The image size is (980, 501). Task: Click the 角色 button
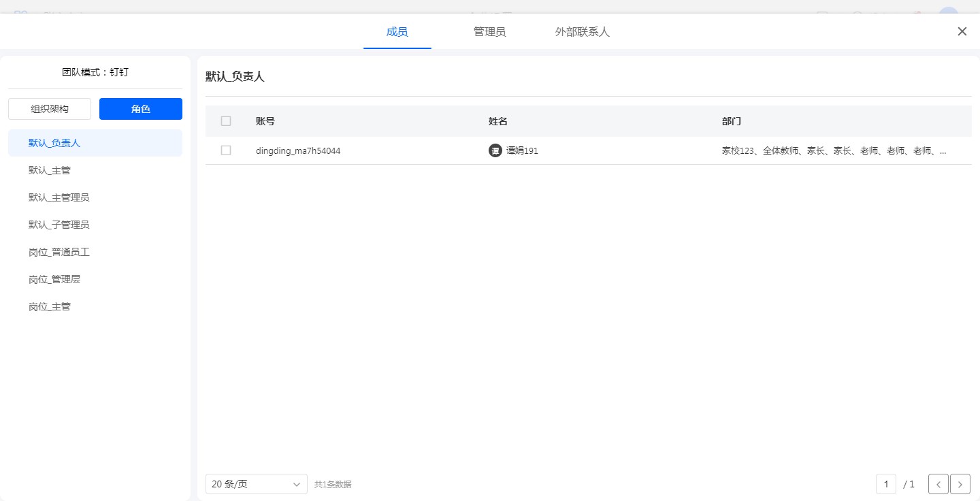tap(141, 109)
